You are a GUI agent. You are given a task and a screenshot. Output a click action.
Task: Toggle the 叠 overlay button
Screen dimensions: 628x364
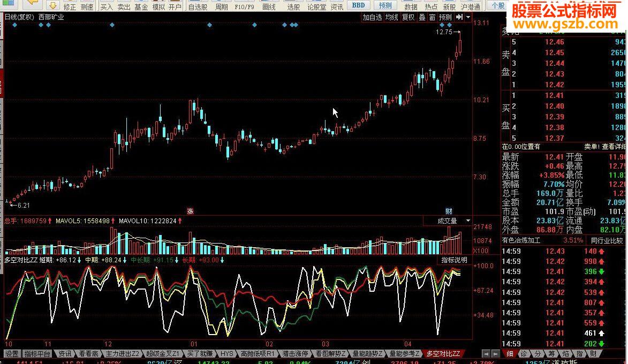pos(422,17)
